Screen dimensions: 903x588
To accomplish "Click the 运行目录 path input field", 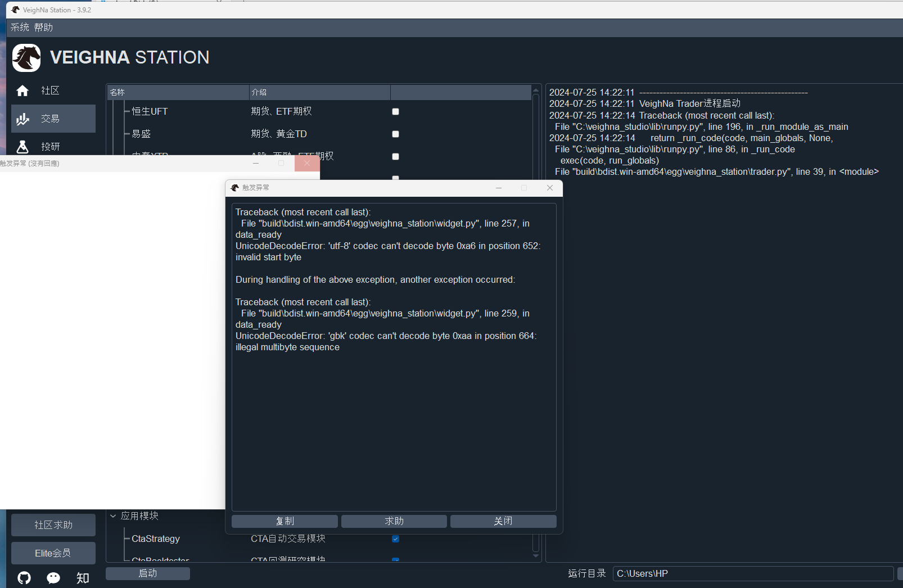I will click(x=753, y=573).
